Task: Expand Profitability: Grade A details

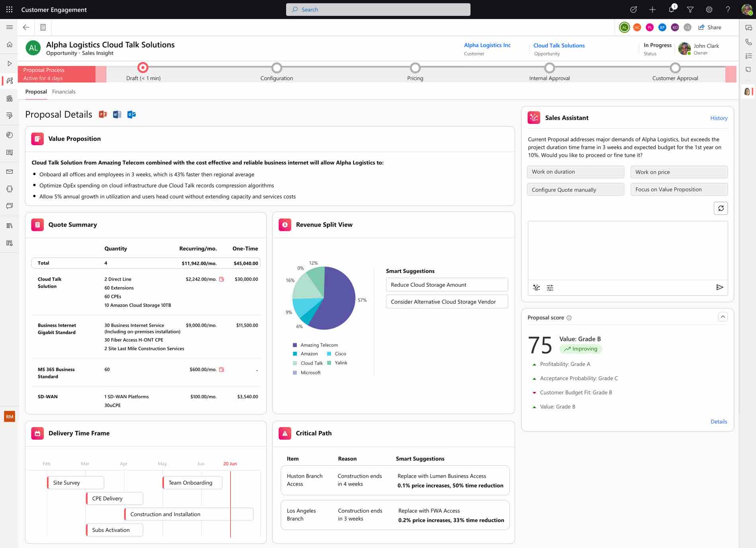Action: pos(534,364)
